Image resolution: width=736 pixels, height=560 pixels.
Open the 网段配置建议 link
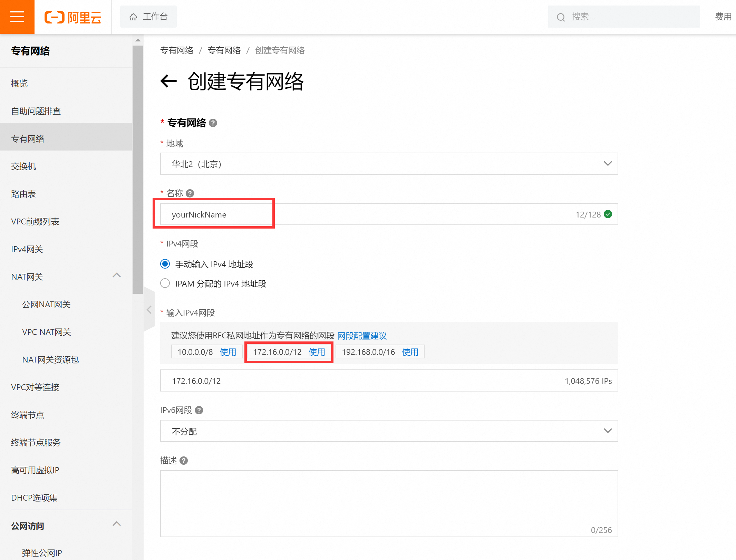click(362, 336)
